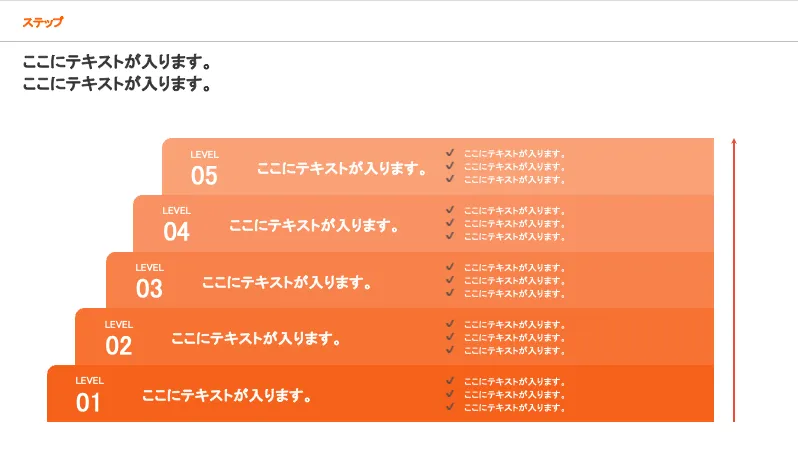
Task: Select the last checkmark in LEVEL 03 row
Action: coord(450,293)
